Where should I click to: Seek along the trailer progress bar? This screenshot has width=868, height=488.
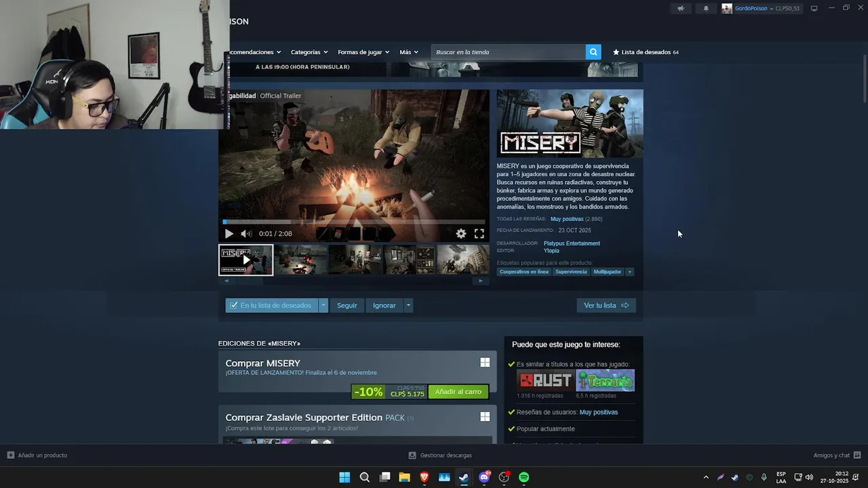(354, 222)
